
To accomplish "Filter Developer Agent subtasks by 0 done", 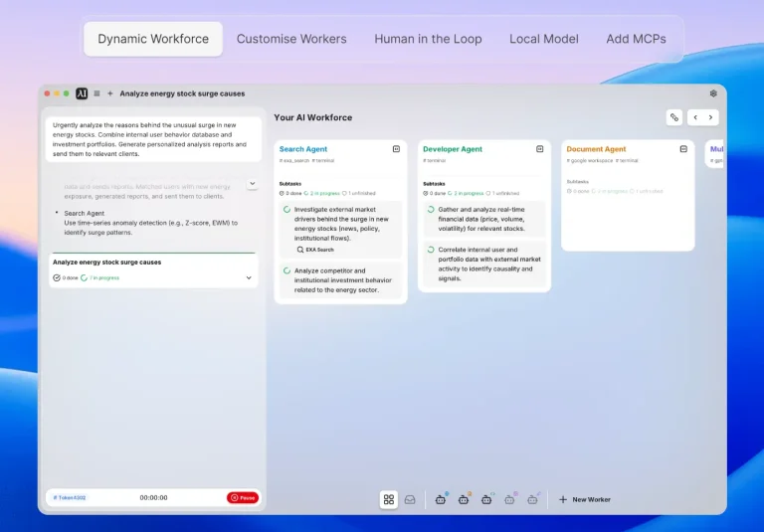I will point(434,194).
